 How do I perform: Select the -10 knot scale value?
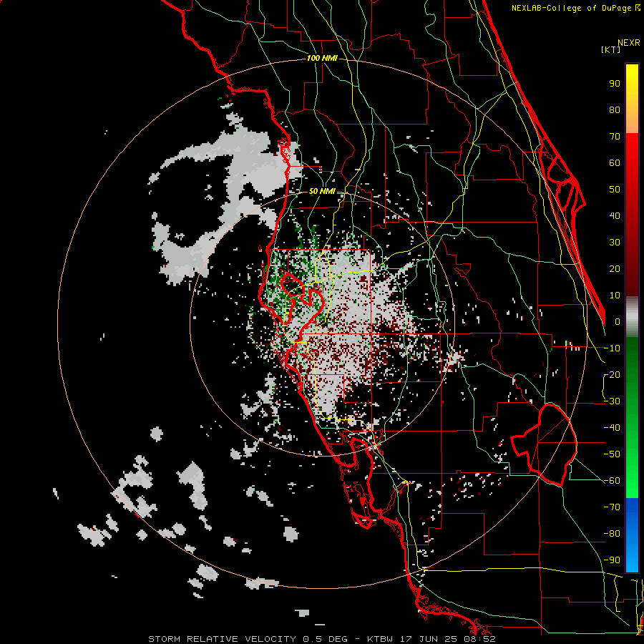(612, 348)
